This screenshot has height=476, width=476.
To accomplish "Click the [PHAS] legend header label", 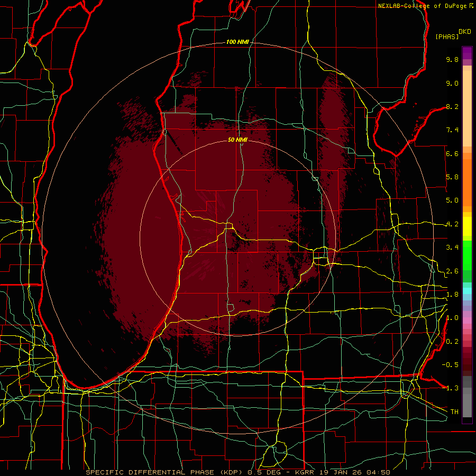I will coord(447,36).
